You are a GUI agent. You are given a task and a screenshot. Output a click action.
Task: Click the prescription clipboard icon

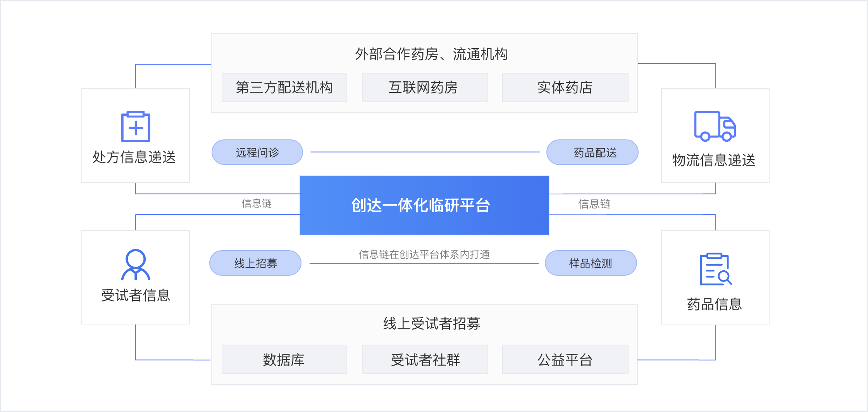(x=136, y=127)
